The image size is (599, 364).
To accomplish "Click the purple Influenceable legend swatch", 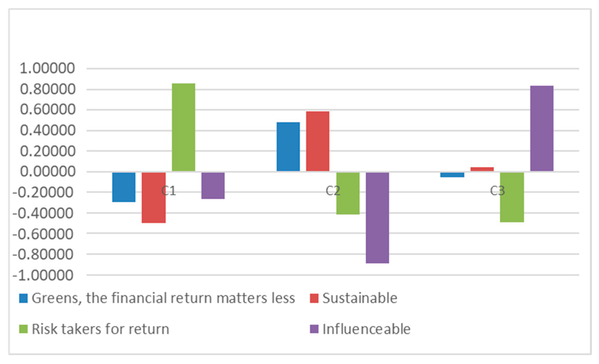I will click(x=314, y=329).
